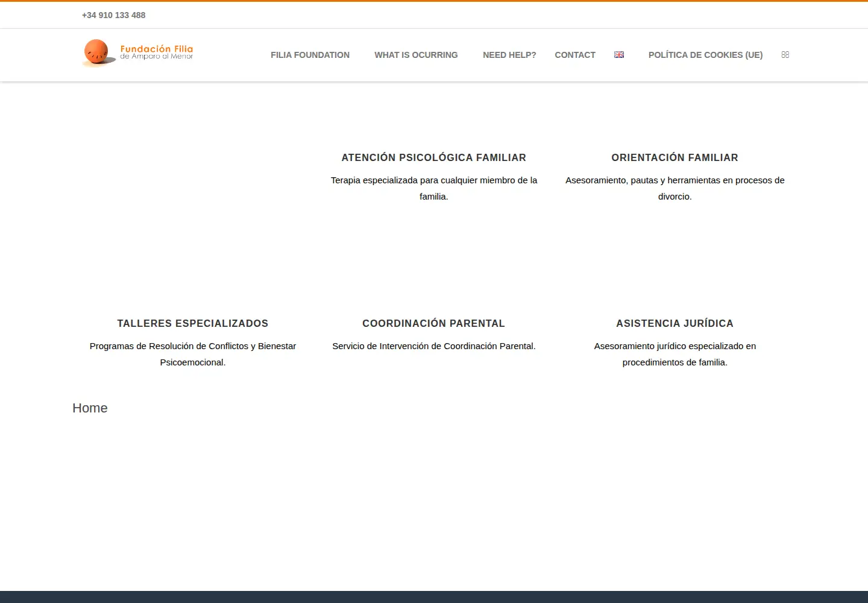Screen dimensions: 868x603
Task: Open Orientación Familiar heading
Action: (x=675, y=157)
